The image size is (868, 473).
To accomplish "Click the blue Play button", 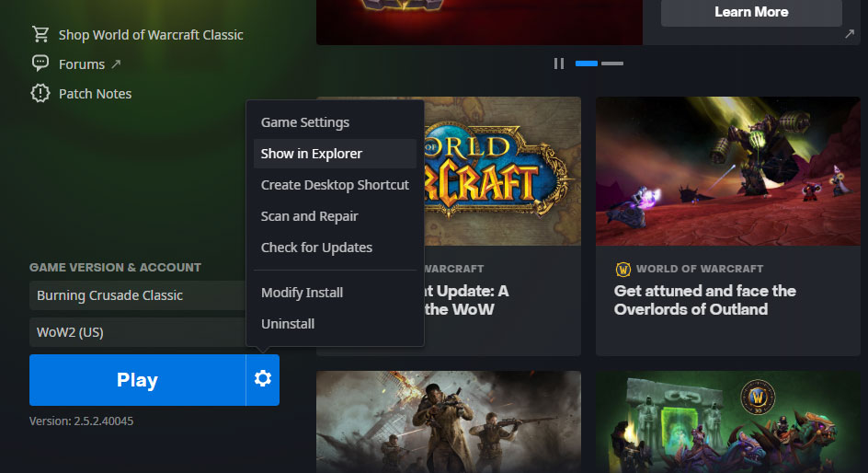I will click(137, 380).
